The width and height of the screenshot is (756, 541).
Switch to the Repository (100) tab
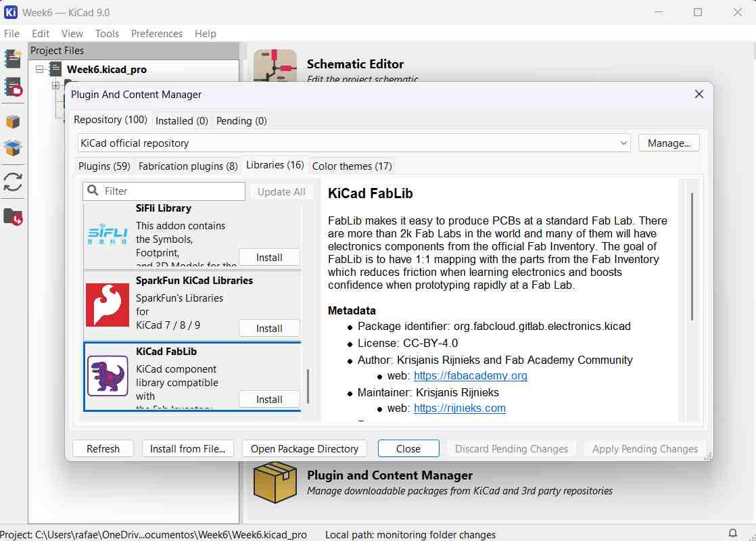pyautogui.click(x=110, y=120)
